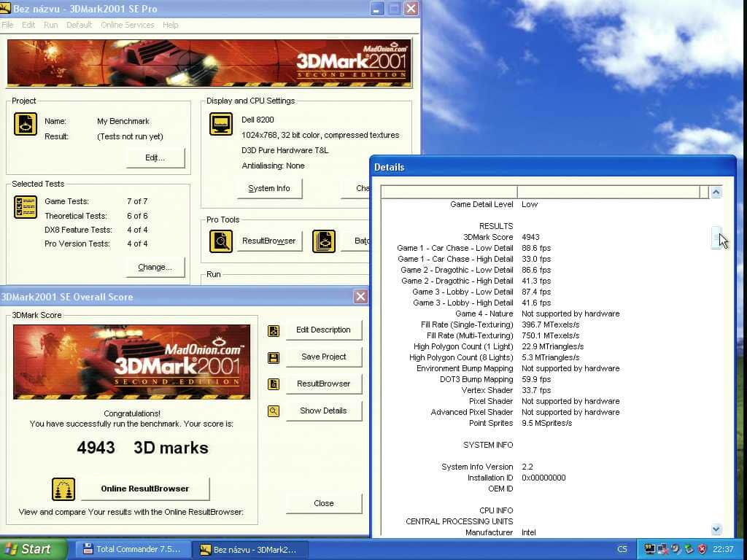Click the 'Point Sprites' row

point(545,424)
